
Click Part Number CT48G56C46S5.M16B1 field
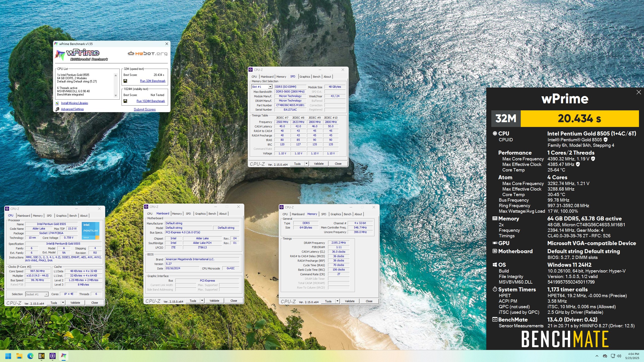coord(290,105)
